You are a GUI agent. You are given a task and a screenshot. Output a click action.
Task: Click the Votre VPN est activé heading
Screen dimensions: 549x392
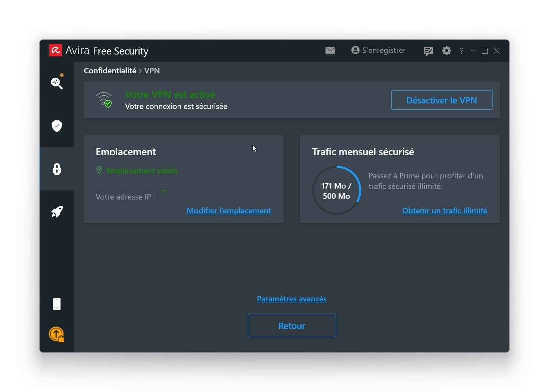170,94
